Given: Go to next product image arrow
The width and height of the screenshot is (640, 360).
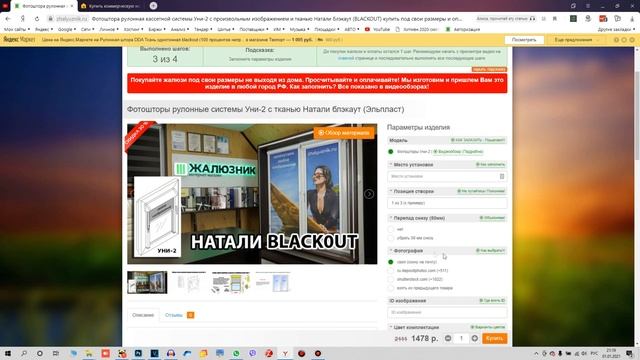Looking at the screenshot, I should (369, 194).
